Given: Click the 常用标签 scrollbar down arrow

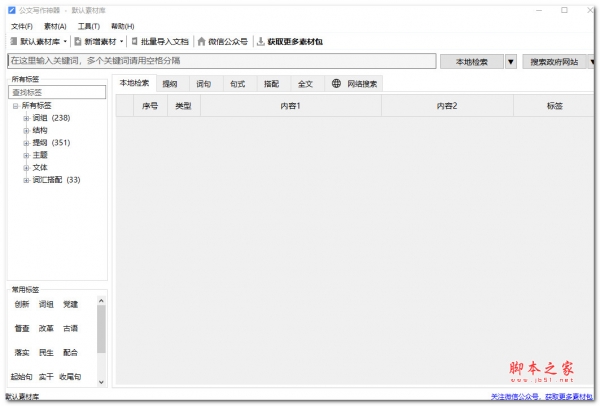Looking at the screenshot, I should tap(101, 382).
